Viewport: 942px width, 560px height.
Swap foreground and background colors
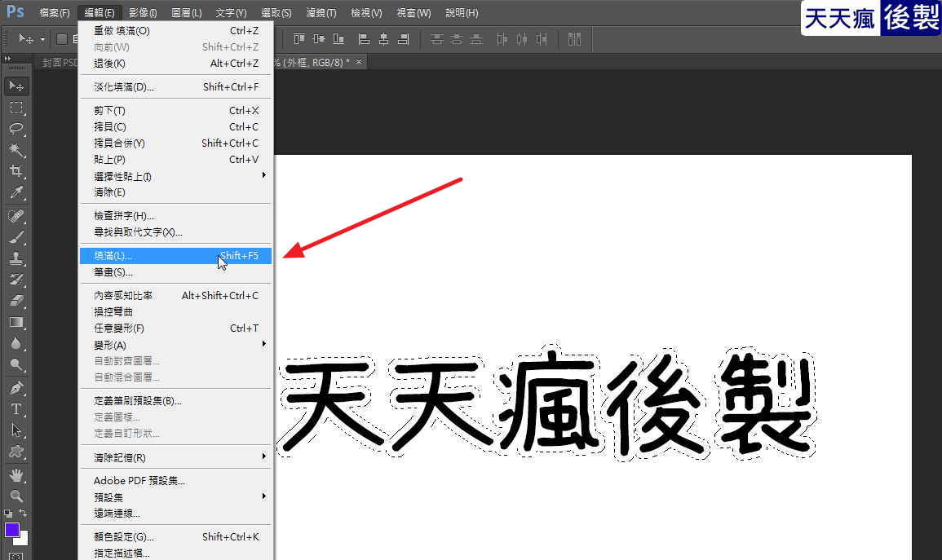point(23,514)
